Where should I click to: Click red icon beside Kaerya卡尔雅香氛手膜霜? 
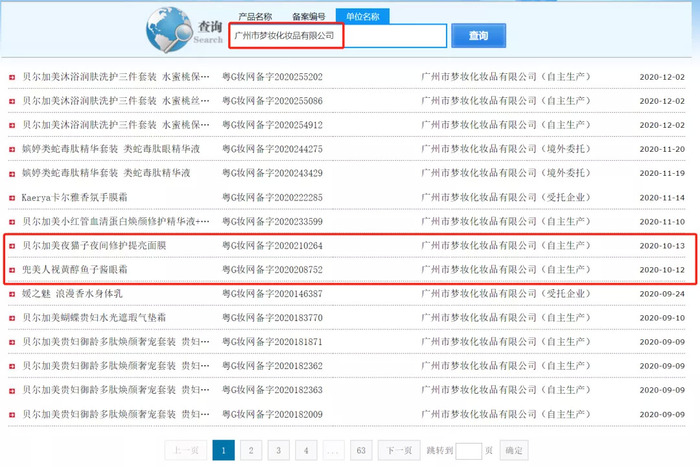(12, 198)
